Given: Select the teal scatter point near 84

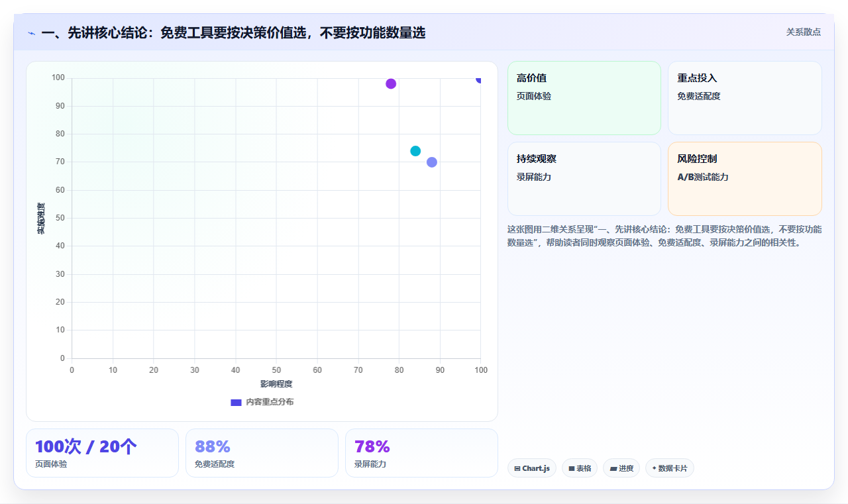Looking at the screenshot, I should click(x=415, y=151).
